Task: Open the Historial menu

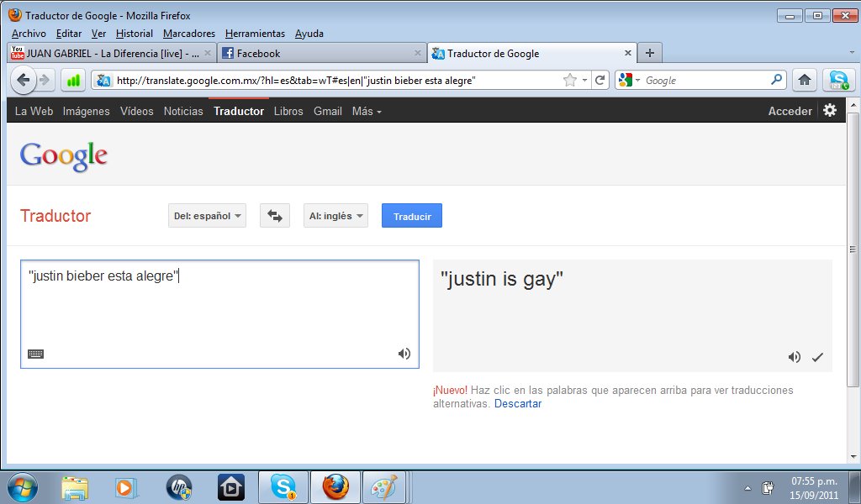Action: (x=134, y=34)
